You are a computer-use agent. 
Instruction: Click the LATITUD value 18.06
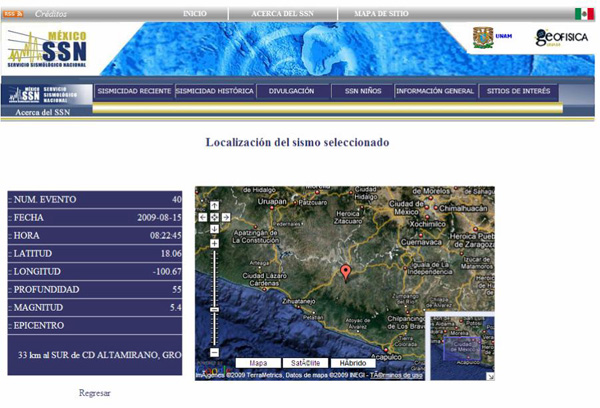click(171, 253)
